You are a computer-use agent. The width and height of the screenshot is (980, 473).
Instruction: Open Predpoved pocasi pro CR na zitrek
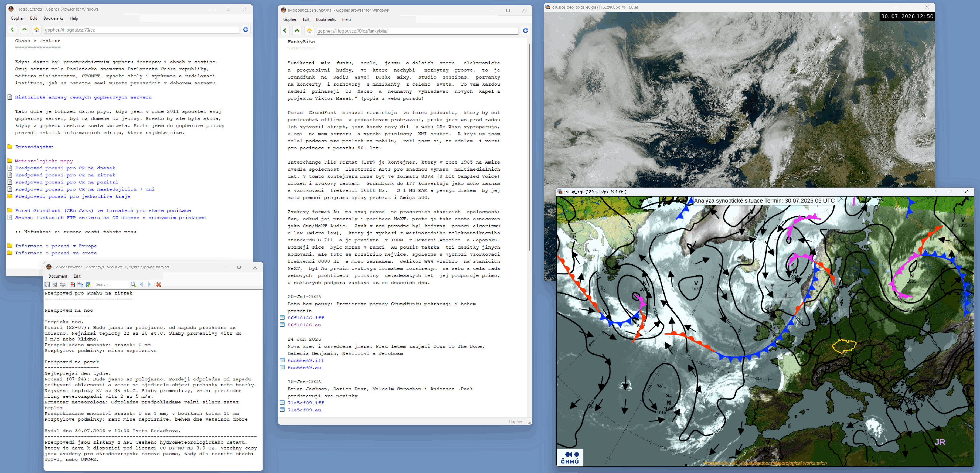65,175
